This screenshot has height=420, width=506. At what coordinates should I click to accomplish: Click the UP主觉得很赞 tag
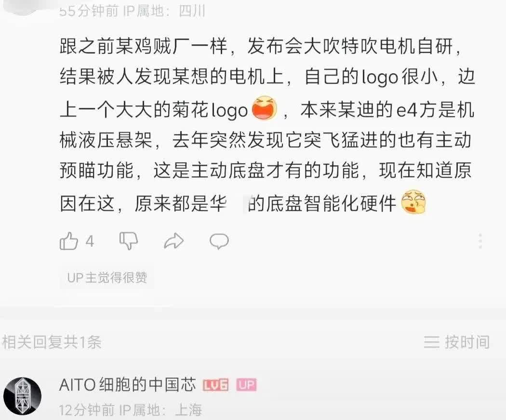(107, 277)
